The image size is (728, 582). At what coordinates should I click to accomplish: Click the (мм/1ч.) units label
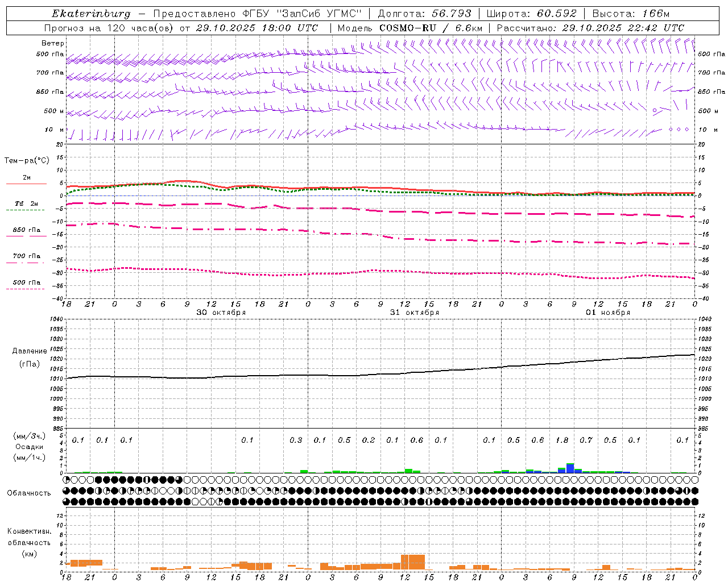pyautogui.click(x=29, y=457)
